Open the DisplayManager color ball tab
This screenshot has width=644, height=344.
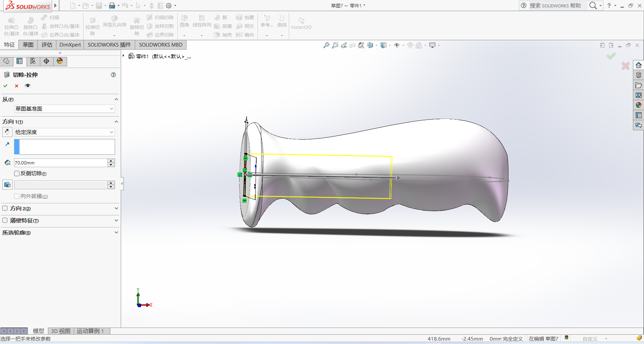(x=60, y=61)
